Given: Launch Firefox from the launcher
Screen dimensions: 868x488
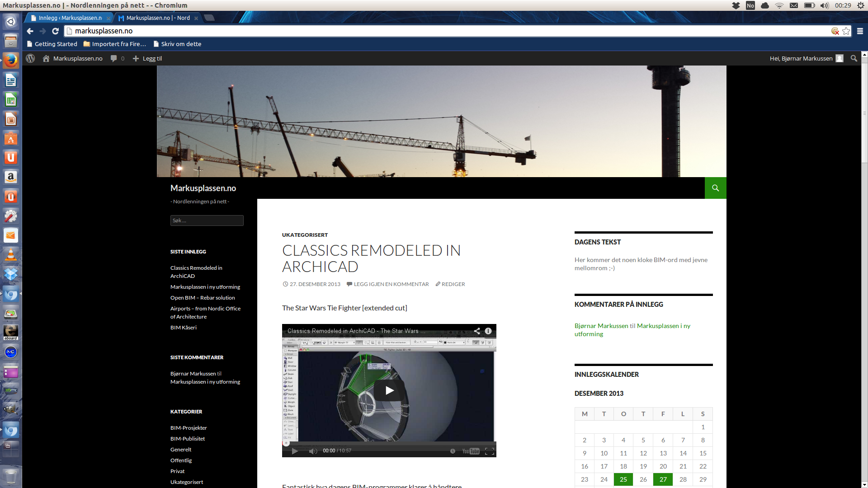Looking at the screenshot, I should point(11,60).
